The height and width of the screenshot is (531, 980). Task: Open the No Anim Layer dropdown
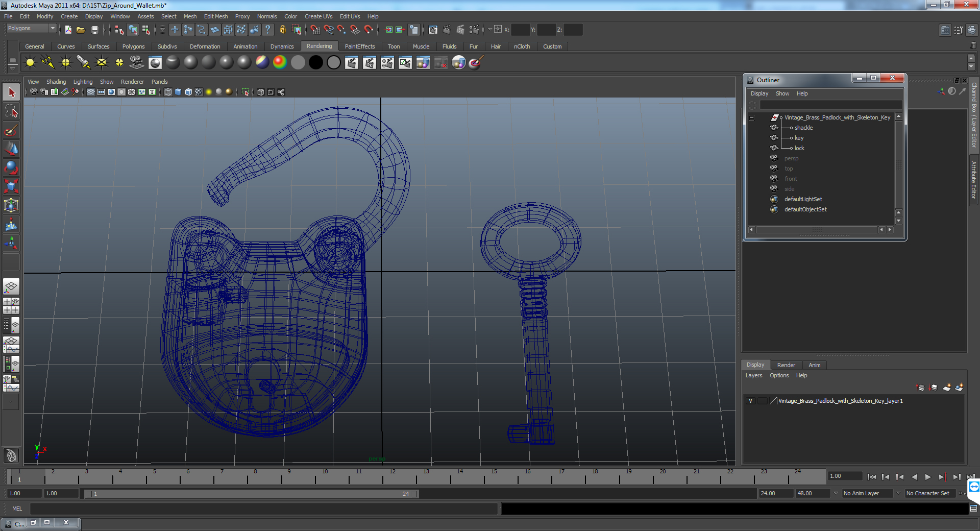(867, 493)
